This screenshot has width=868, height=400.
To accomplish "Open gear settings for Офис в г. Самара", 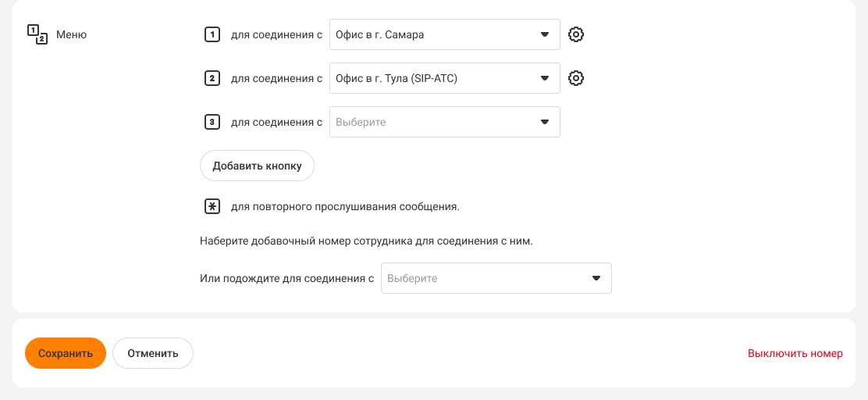I will 576,34.
